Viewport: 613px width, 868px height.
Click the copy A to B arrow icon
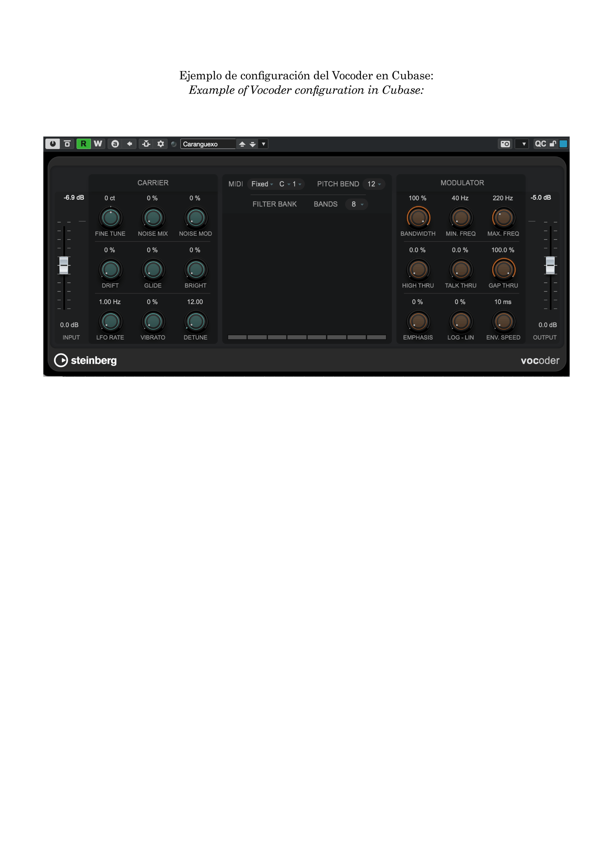pyautogui.click(x=130, y=144)
